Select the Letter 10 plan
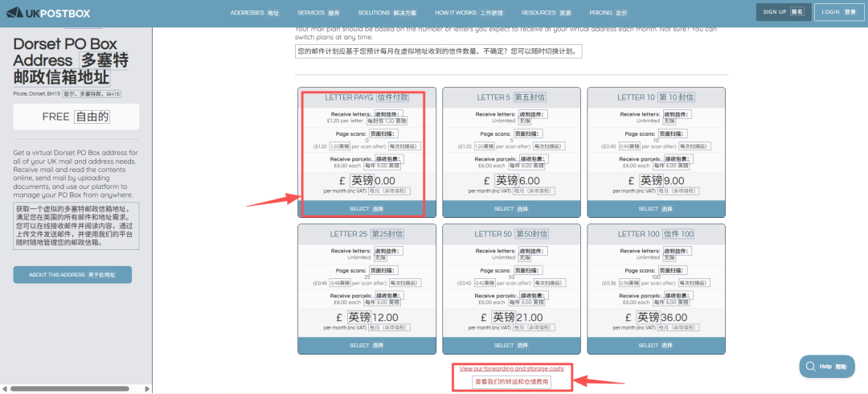The height and width of the screenshot is (394, 868). (x=655, y=208)
